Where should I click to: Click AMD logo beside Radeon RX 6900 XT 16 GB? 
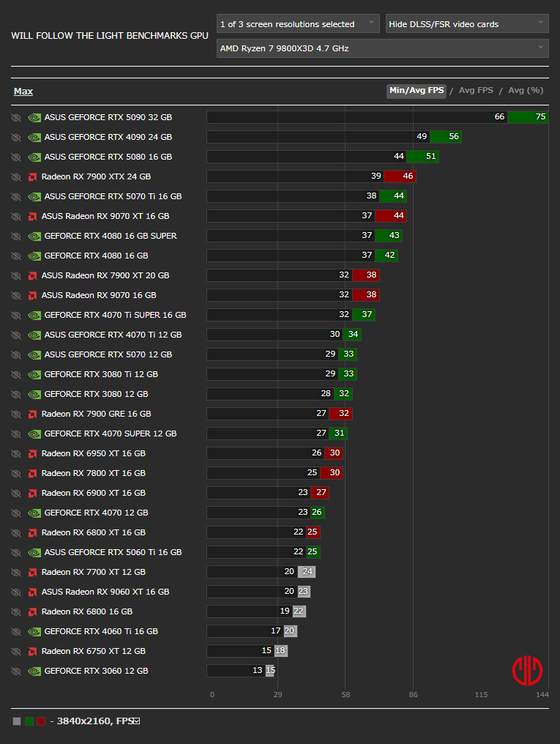(x=33, y=494)
